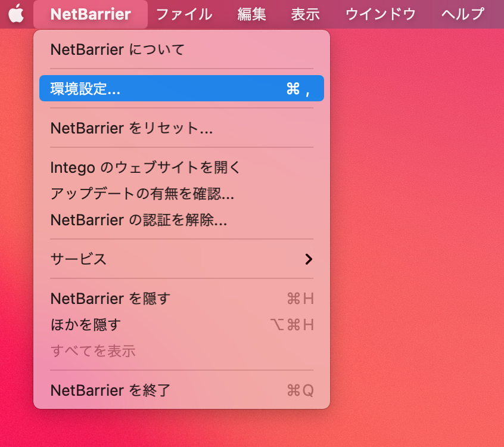Choose NetBarrier を隠す
This screenshot has height=447, width=504.
[182, 299]
